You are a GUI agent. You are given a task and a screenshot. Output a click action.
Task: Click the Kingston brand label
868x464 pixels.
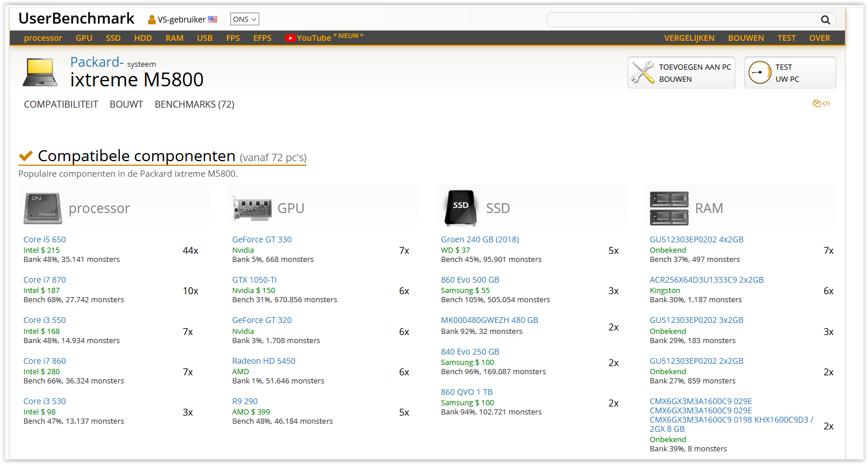pyautogui.click(x=665, y=291)
